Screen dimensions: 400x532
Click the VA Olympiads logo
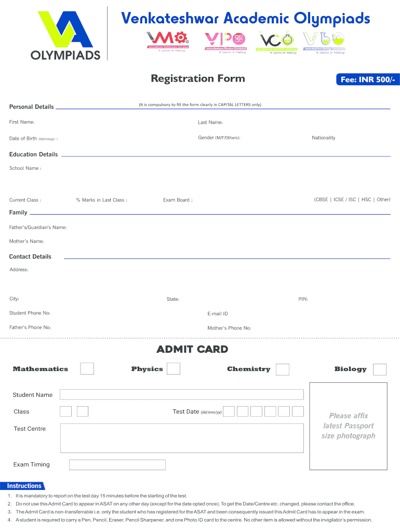pyautogui.click(x=65, y=35)
